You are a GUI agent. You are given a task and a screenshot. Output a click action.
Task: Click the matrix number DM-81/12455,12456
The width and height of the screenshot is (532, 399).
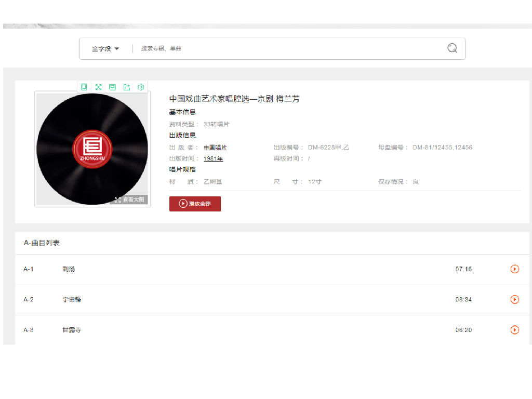(443, 147)
